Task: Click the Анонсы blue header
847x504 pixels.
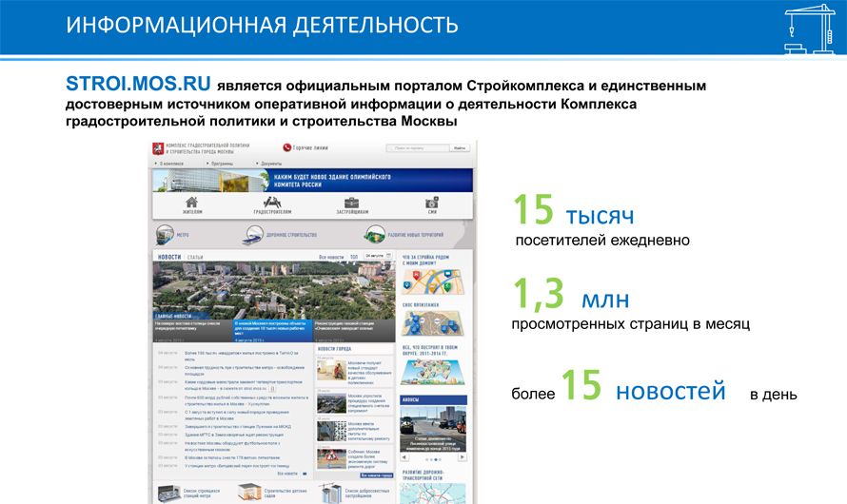Action: [x=433, y=399]
